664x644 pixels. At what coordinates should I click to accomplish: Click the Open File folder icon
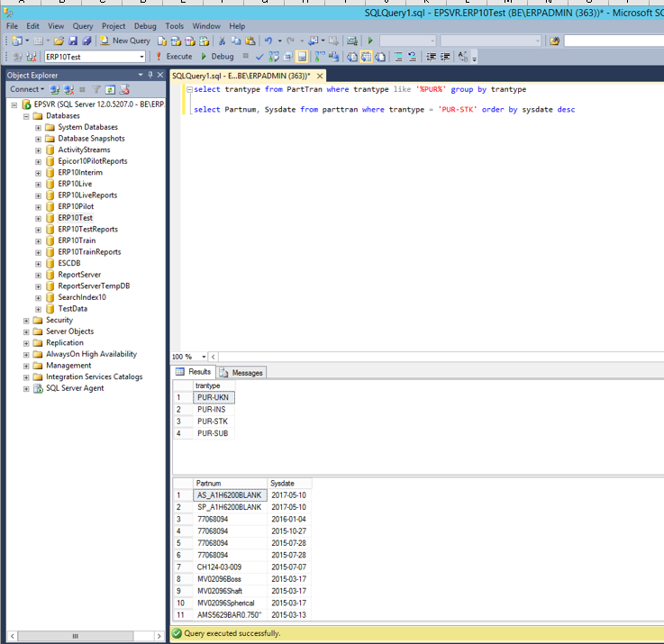tap(59, 41)
